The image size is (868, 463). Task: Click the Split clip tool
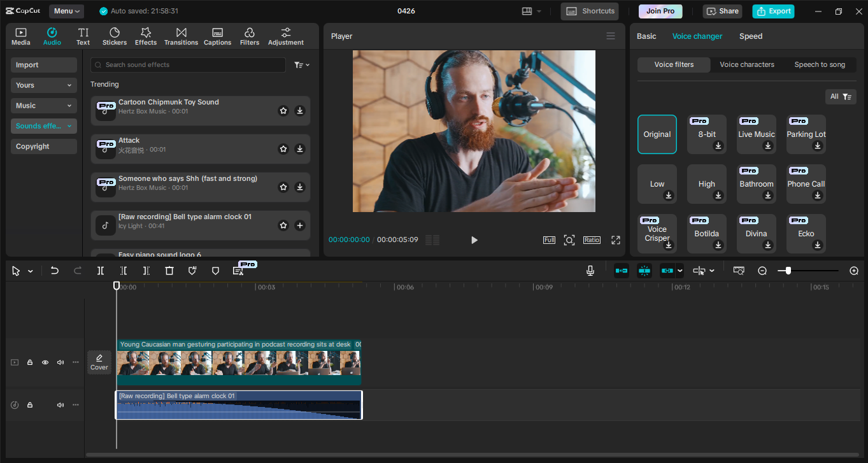point(101,271)
